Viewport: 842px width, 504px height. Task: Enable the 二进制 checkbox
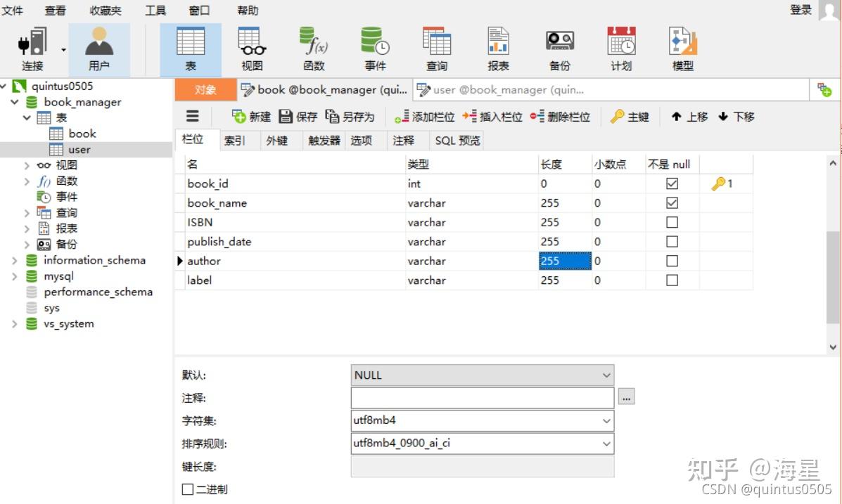coord(187,489)
